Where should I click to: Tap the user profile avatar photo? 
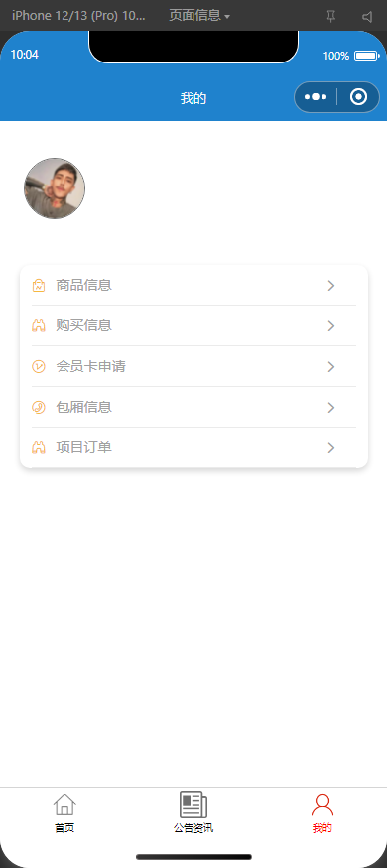point(55,188)
